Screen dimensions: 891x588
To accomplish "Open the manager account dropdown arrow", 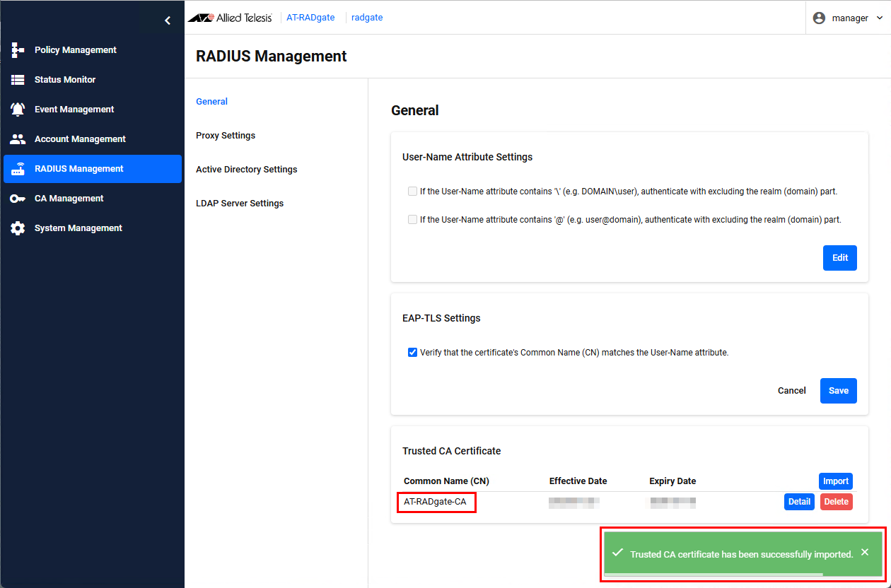I will click(880, 18).
